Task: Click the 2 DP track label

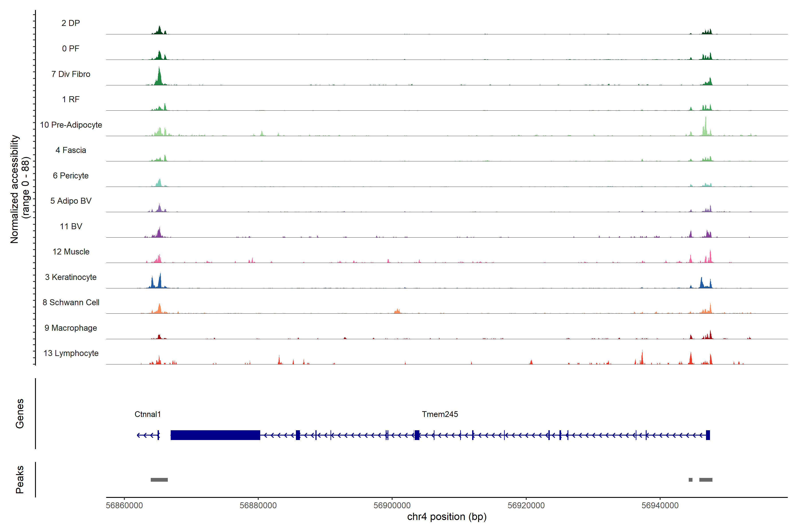Action: 70,23
